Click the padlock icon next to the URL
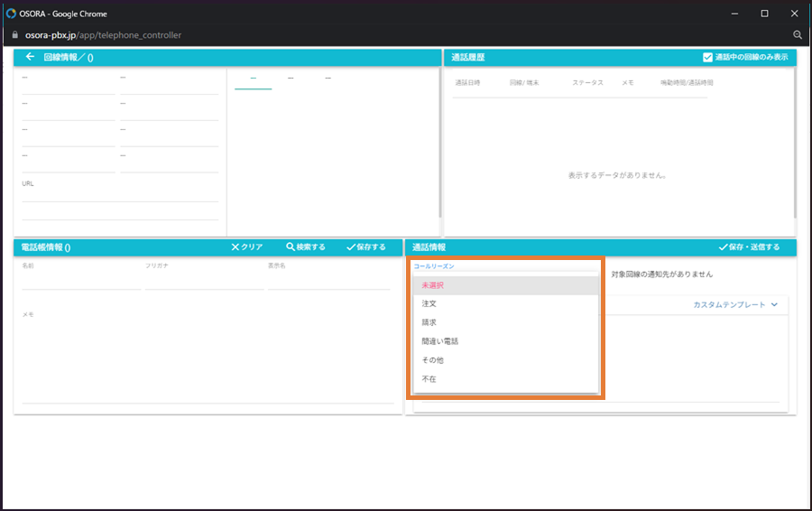 pos(14,34)
